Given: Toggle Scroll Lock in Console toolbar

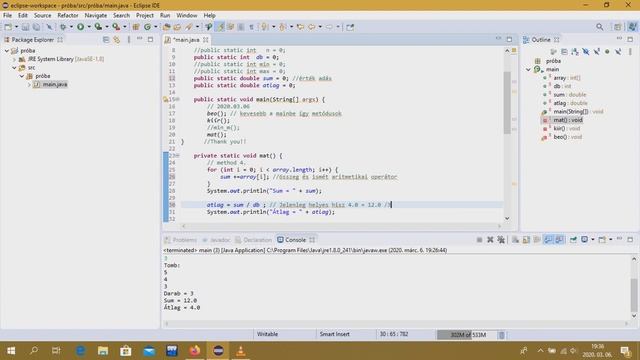Looking at the screenshot, I should pyautogui.click(x=526, y=240).
